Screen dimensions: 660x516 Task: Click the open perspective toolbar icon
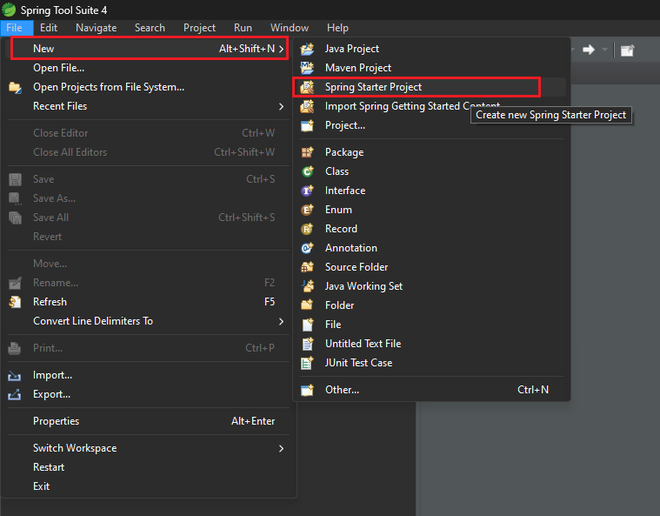point(627,51)
